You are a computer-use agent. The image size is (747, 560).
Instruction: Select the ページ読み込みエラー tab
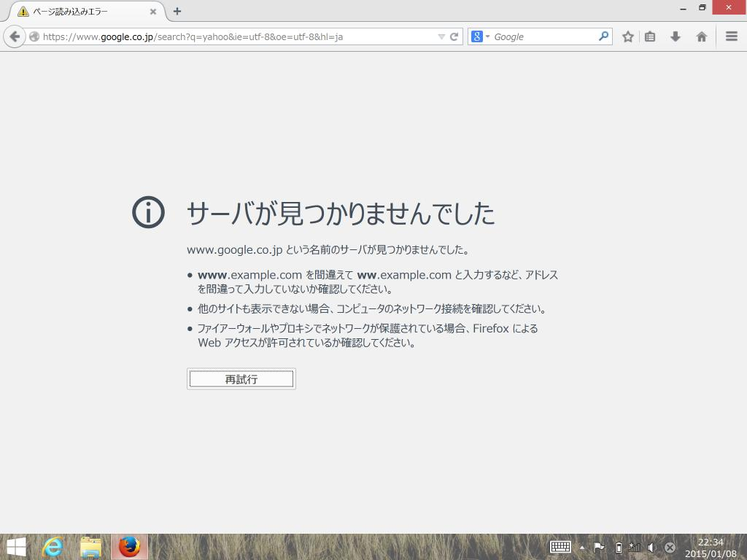tap(86, 12)
